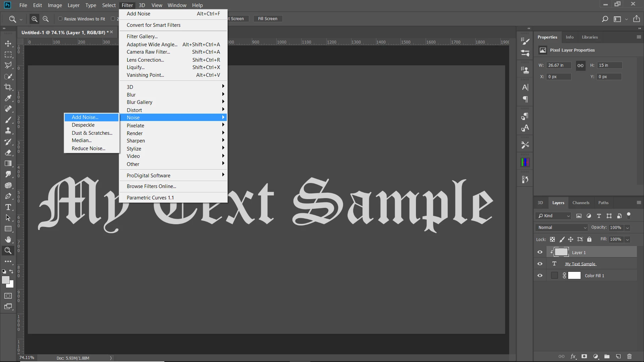Open the layer Opacity dropdown arrow
The image size is (644, 362).
628,228
